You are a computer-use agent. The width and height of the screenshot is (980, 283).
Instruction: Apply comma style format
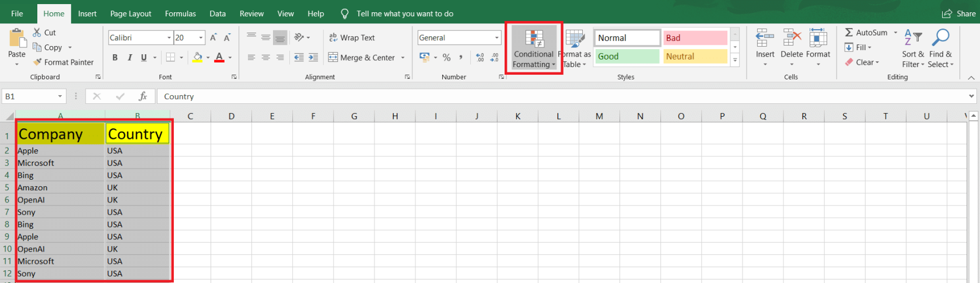pos(461,57)
